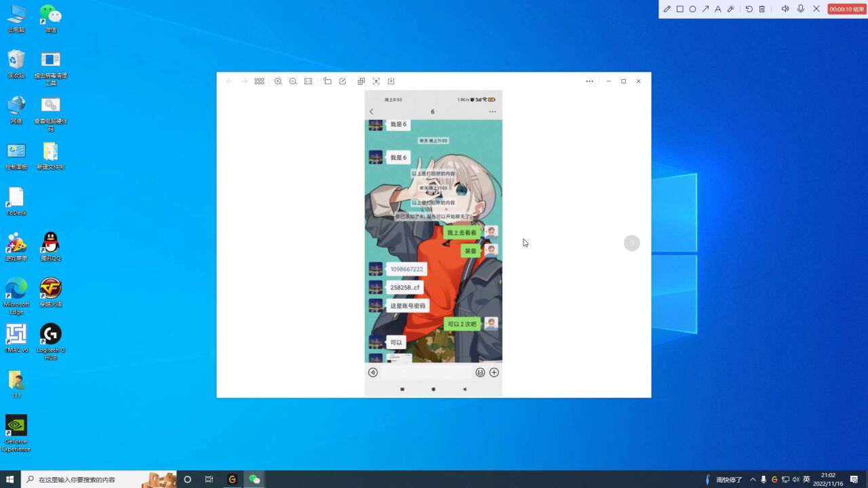Open WeChat desktop shortcut
Viewport: 868px width, 488px height.
51,19
